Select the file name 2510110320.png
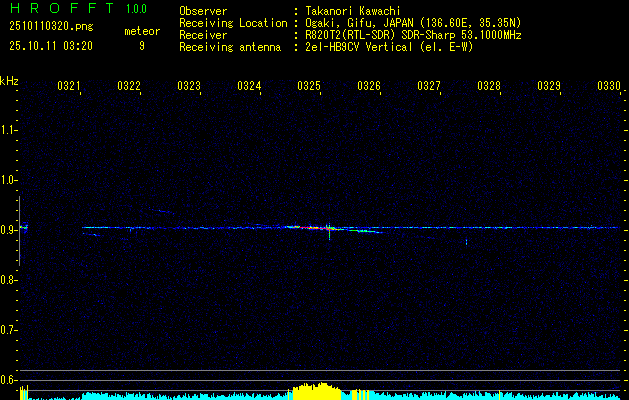Image resolution: width=629 pixels, height=400 pixels. pos(51,27)
